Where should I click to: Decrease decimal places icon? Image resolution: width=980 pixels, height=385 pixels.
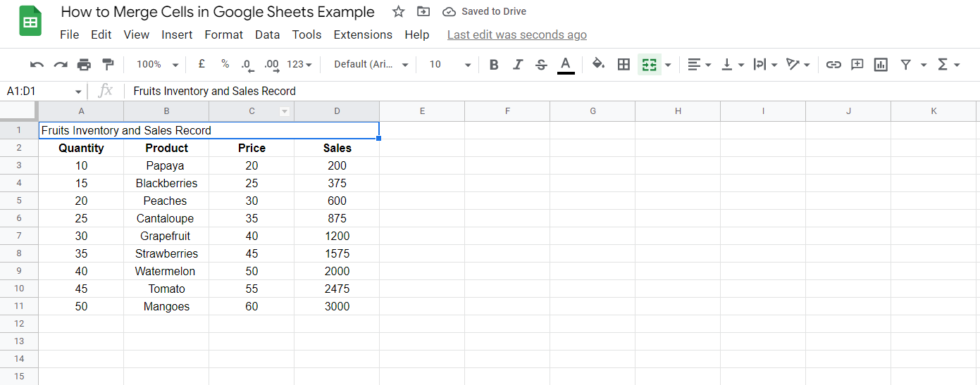click(247, 64)
